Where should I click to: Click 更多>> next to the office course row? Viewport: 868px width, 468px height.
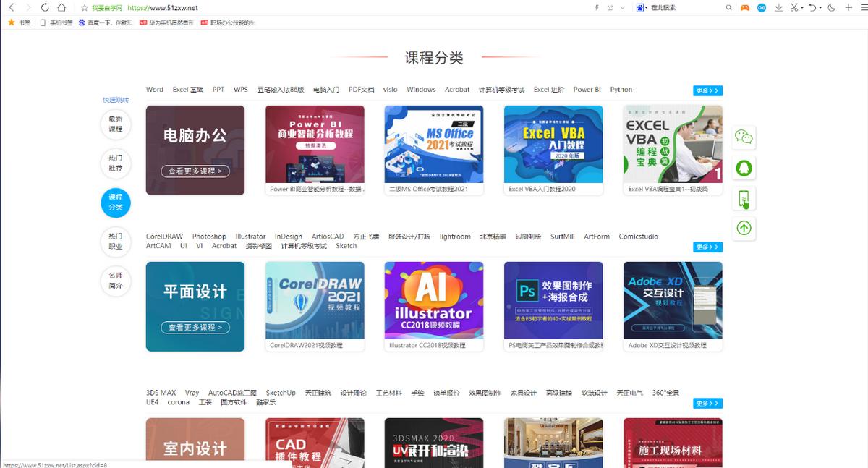(x=709, y=90)
